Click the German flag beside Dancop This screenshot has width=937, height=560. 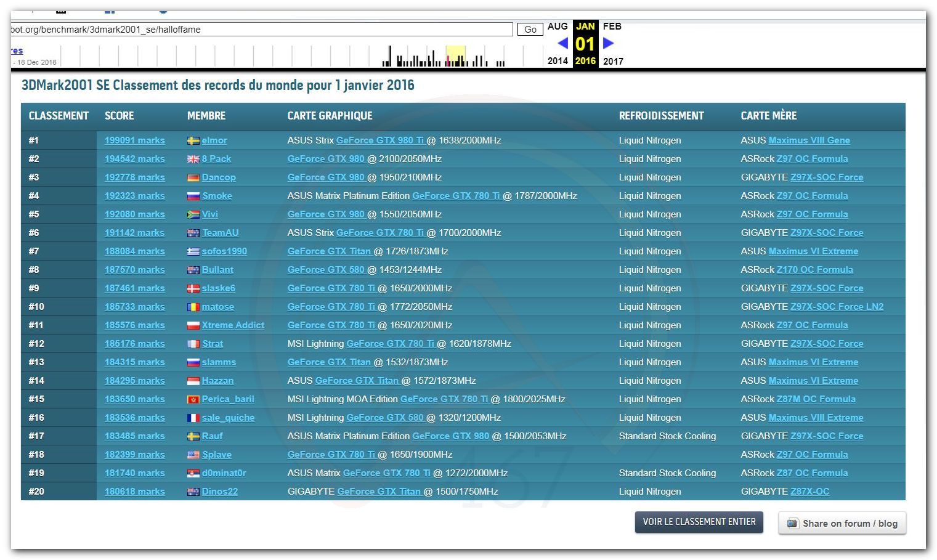click(193, 177)
